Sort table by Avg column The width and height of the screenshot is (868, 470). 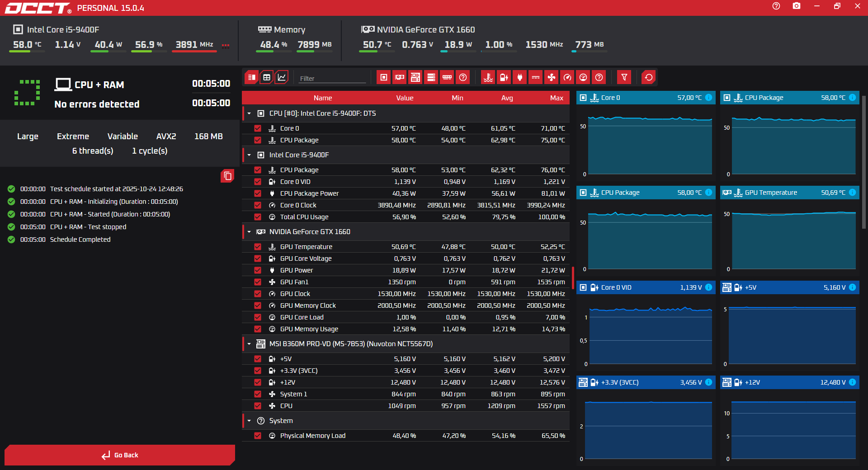pos(507,98)
